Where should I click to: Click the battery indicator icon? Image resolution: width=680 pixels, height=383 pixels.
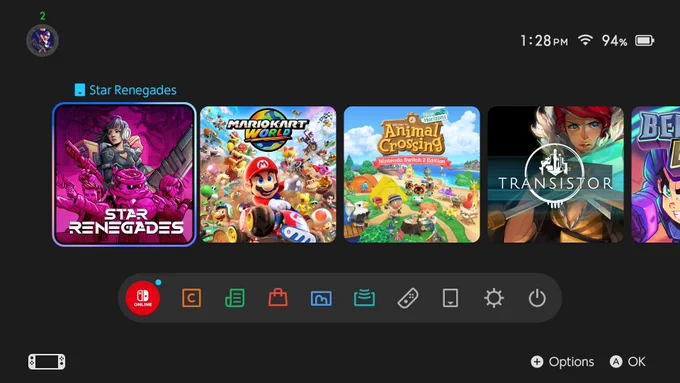(x=644, y=41)
